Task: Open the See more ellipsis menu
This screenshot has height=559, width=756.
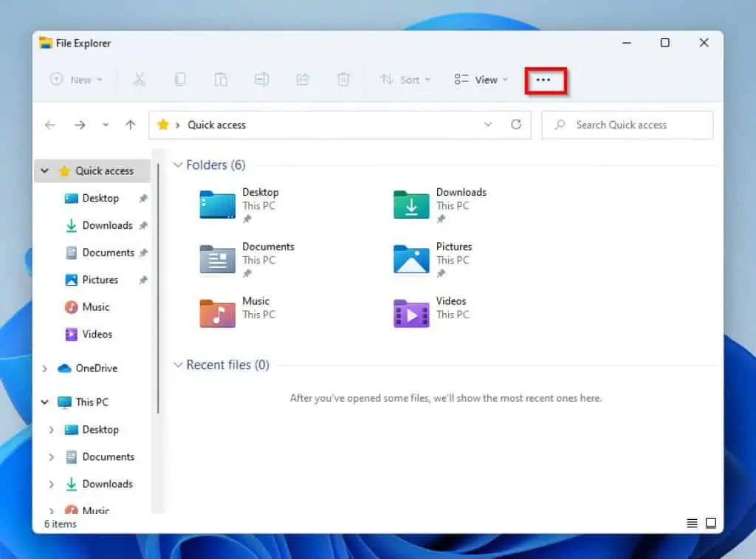Action: tap(544, 79)
